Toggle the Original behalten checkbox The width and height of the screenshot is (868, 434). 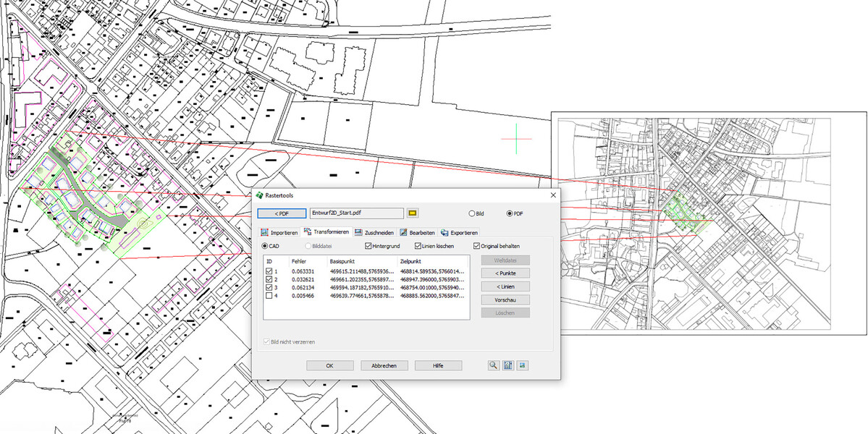click(x=476, y=245)
